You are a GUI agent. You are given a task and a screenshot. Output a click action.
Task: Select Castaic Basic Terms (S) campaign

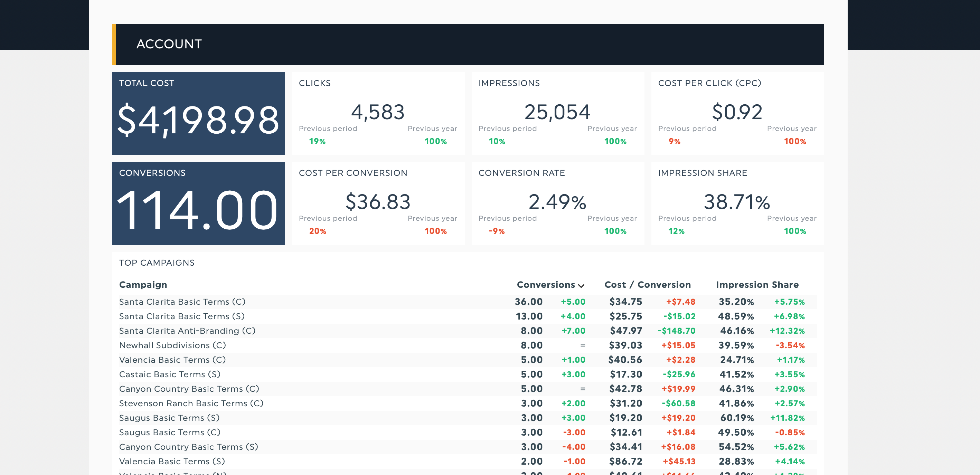click(x=170, y=374)
